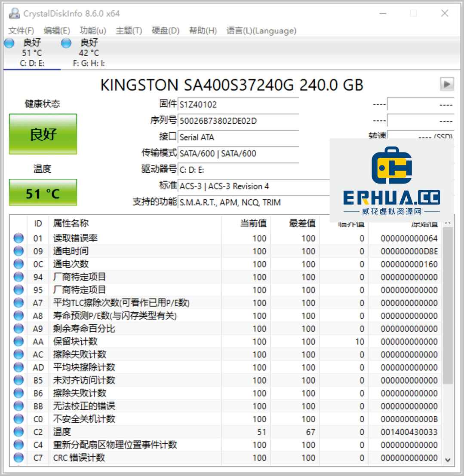
Task: Click the serial number field 50026B73802DE02D
Action: (239, 121)
